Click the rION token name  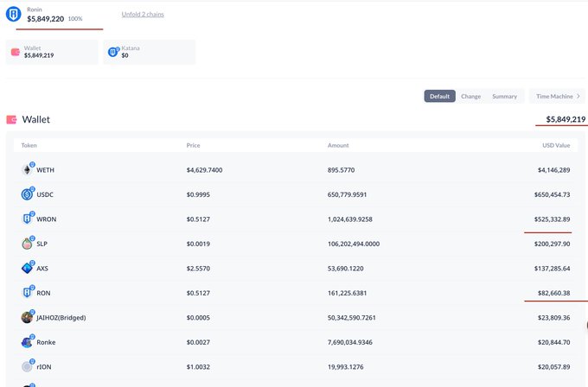tap(44, 367)
